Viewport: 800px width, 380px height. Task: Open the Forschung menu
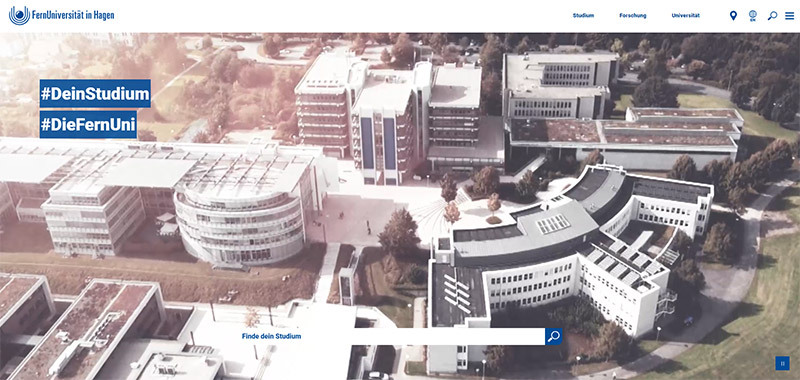point(633,15)
